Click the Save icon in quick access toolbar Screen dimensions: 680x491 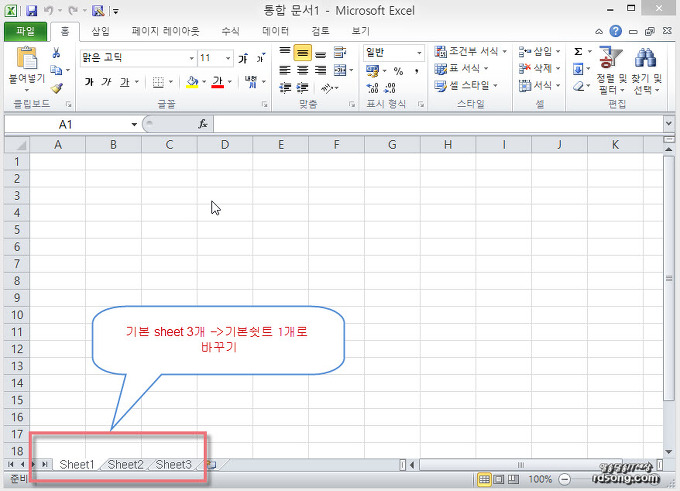point(28,10)
